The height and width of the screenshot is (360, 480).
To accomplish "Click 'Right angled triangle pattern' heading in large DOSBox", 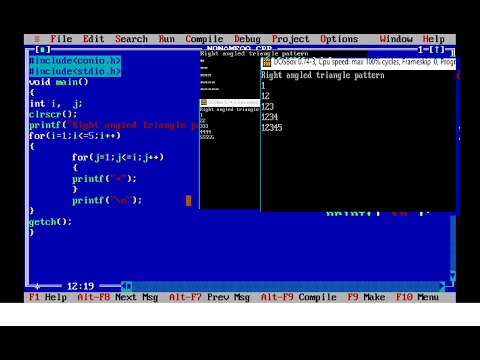I will click(323, 75).
